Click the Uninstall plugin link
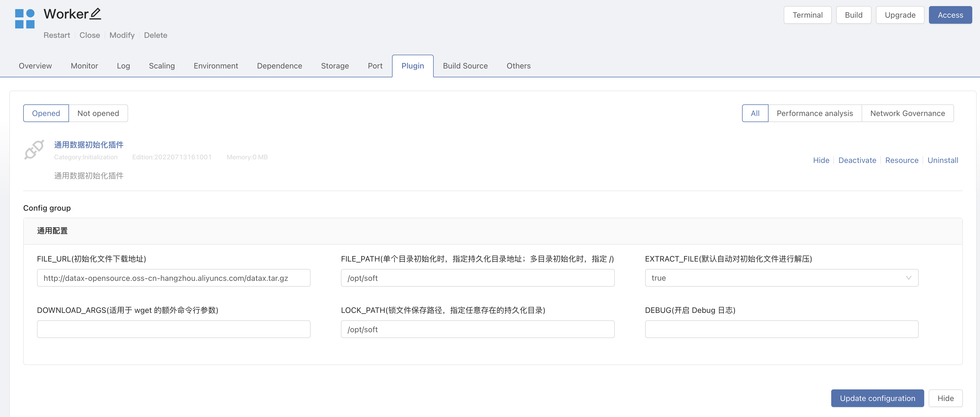 click(943, 160)
